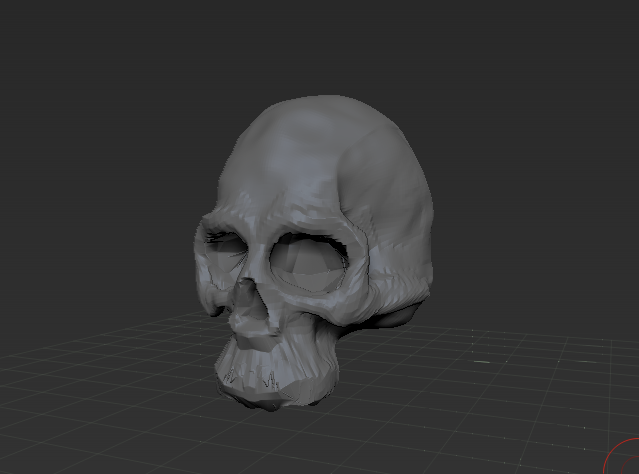Image resolution: width=639 pixels, height=474 pixels.
Task: Click the rear base bump of the skull
Action: pyautogui.click(x=400, y=317)
